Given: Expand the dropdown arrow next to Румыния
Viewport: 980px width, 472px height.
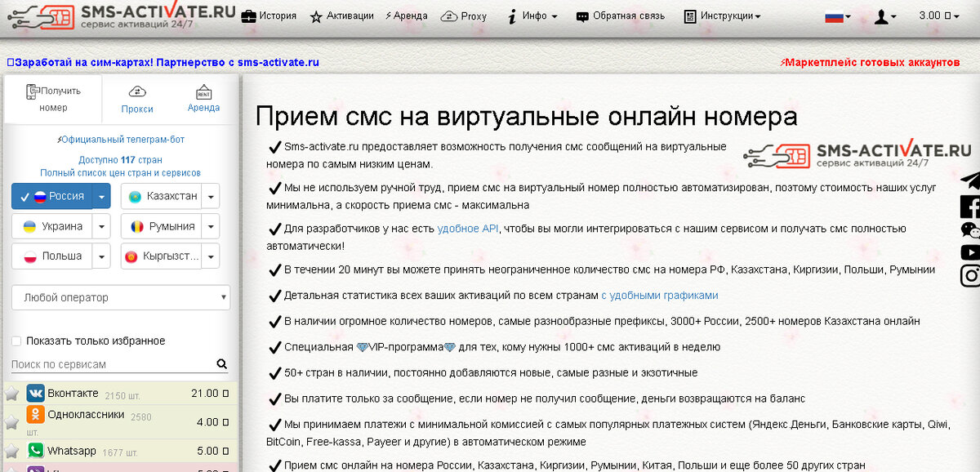Looking at the screenshot, I should coord(210,226).
